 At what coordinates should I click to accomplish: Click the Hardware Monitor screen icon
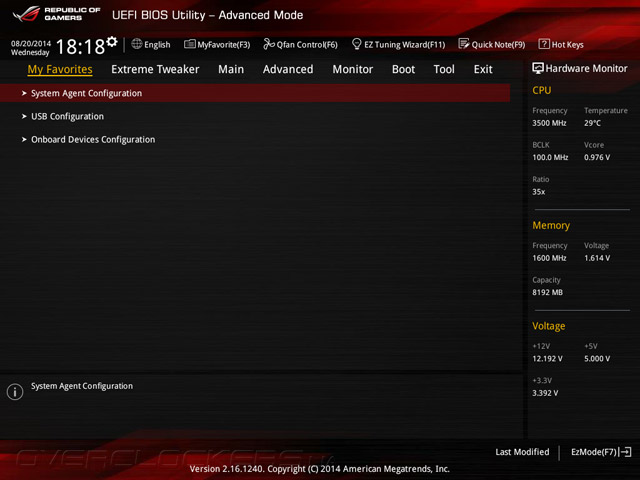(538, 68)
